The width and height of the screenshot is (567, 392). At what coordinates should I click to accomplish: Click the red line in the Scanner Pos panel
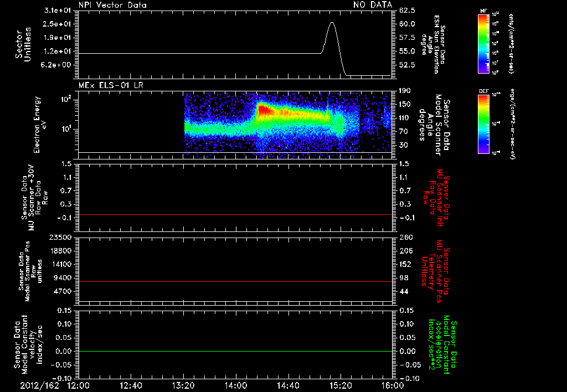click(235, 281)
